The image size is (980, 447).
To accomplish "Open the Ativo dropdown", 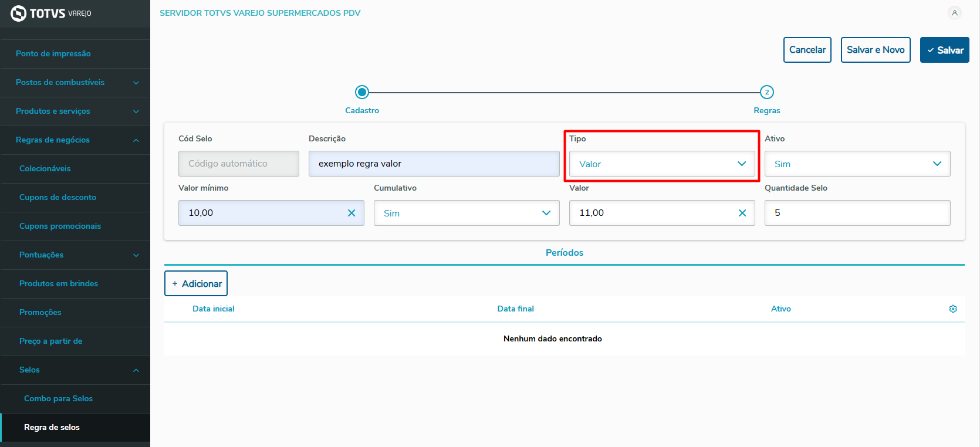I will 857,164.
